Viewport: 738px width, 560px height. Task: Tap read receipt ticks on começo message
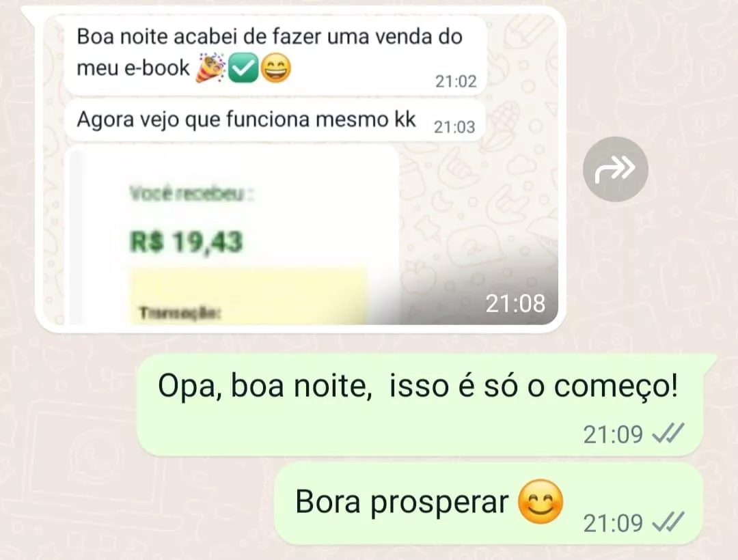(x=668, y=433)
